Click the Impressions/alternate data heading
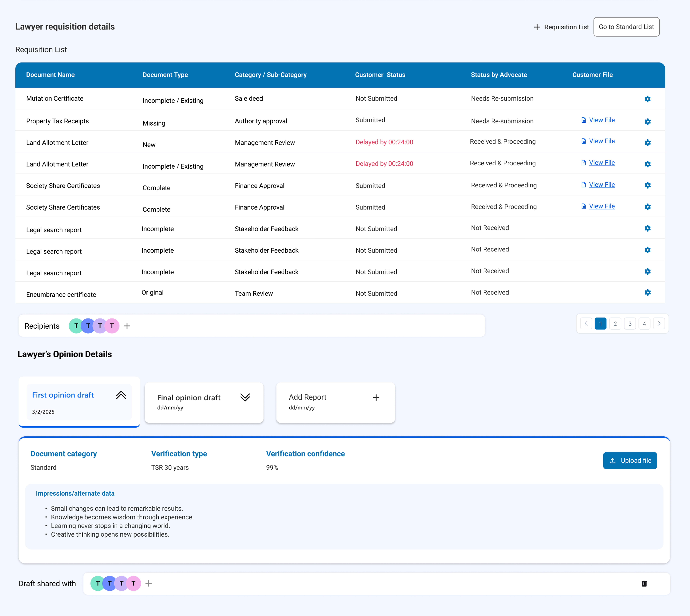 pyautogui.click(x=75, y=493)
